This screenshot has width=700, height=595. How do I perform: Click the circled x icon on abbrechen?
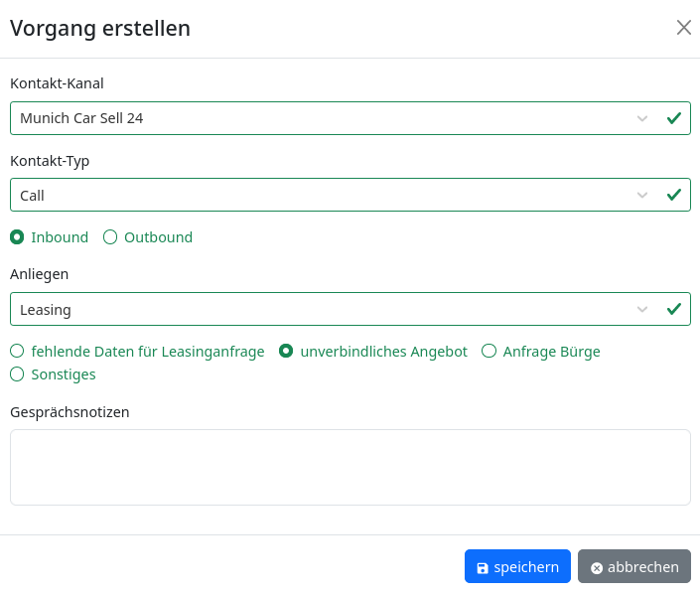pyautogui.click(x=597, y=568)
